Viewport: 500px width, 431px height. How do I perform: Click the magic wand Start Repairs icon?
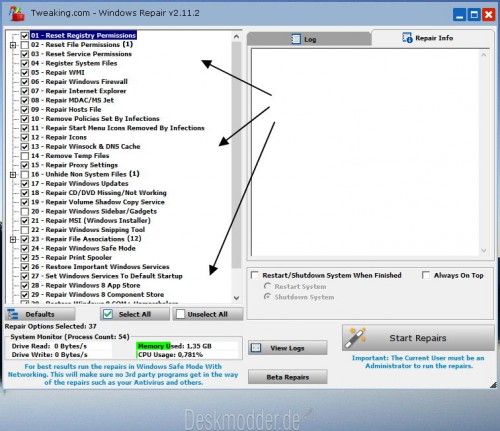coord(355,337)
